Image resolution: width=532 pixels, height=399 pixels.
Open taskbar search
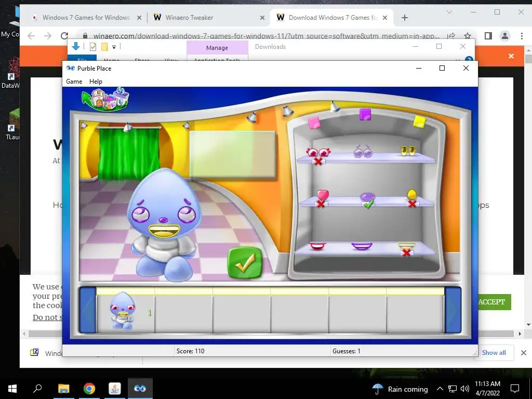tap(37, 389)
